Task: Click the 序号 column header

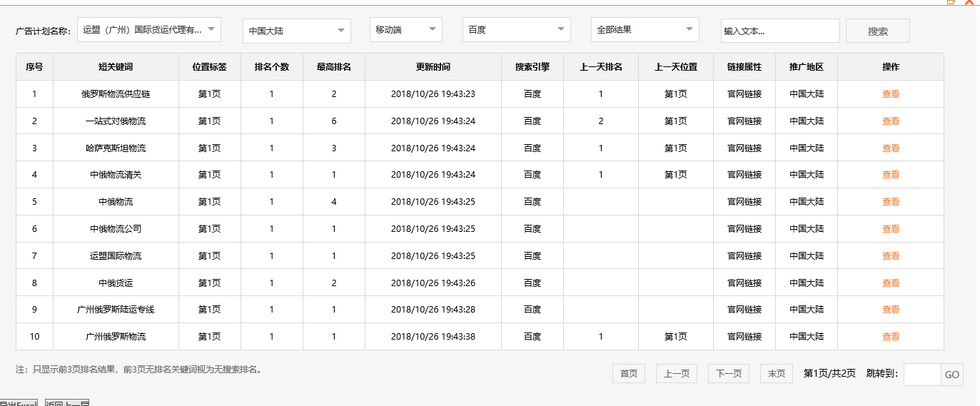Action: [x=34, y=67]
